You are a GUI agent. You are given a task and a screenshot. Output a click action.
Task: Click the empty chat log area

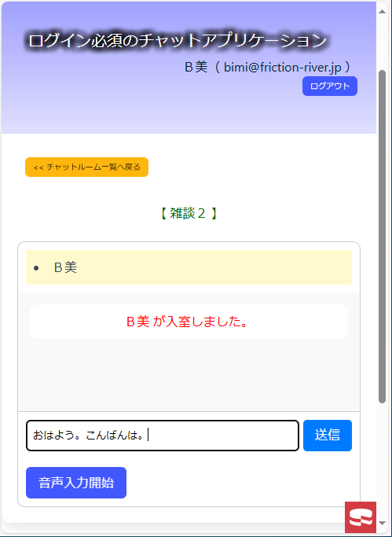pyautogui.click(x=189, y=375)
